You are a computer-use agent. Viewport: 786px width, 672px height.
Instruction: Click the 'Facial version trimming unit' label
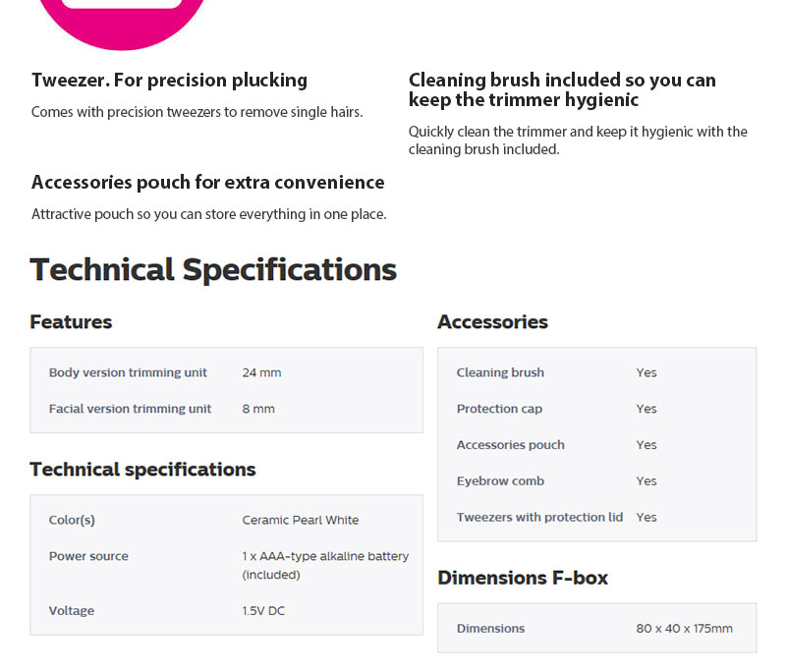click(x=130, y=409)
